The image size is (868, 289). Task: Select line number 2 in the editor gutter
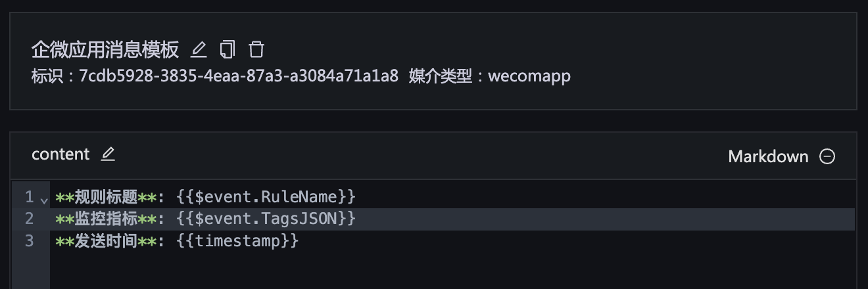coord(29,219)
